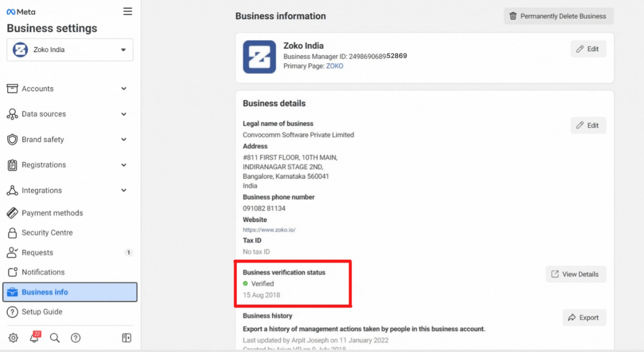Viewport: 644px width, 352px height.
Task: Click the Accounts archive icon
Action: coord(12,88)
